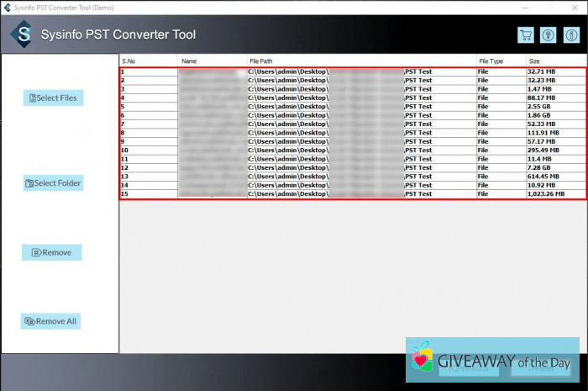
Task: Sort by the Size column header
Action: point(554,61)
